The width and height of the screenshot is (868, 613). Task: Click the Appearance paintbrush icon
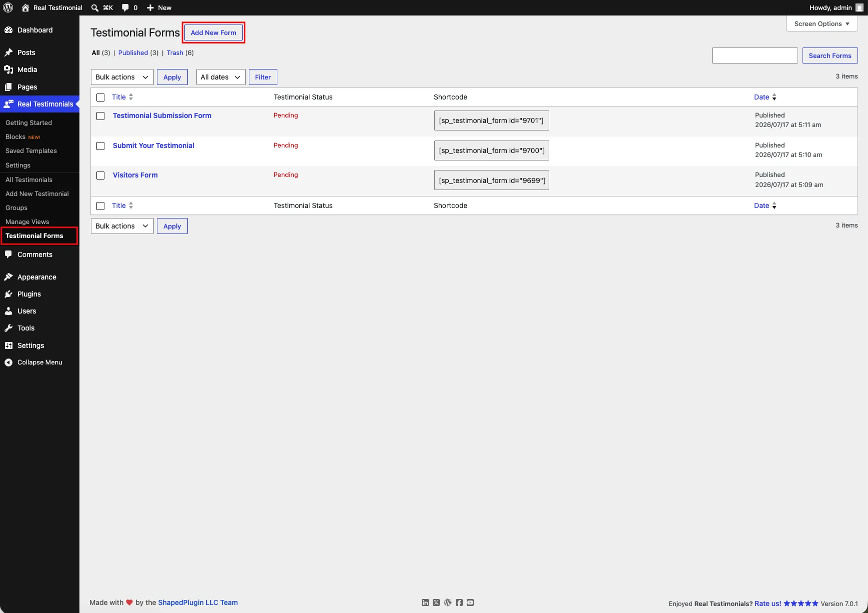tap(8, 277)
